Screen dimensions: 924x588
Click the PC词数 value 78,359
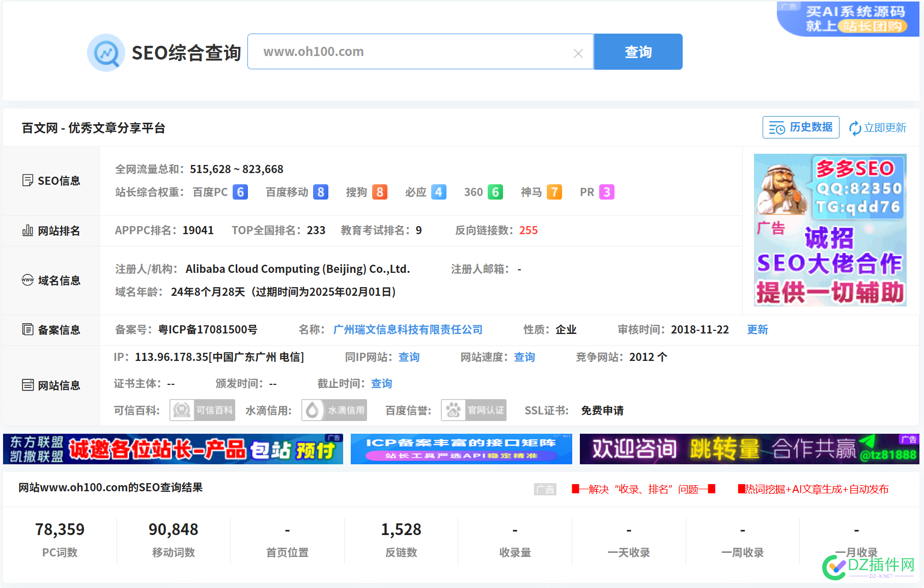[60, 529]
